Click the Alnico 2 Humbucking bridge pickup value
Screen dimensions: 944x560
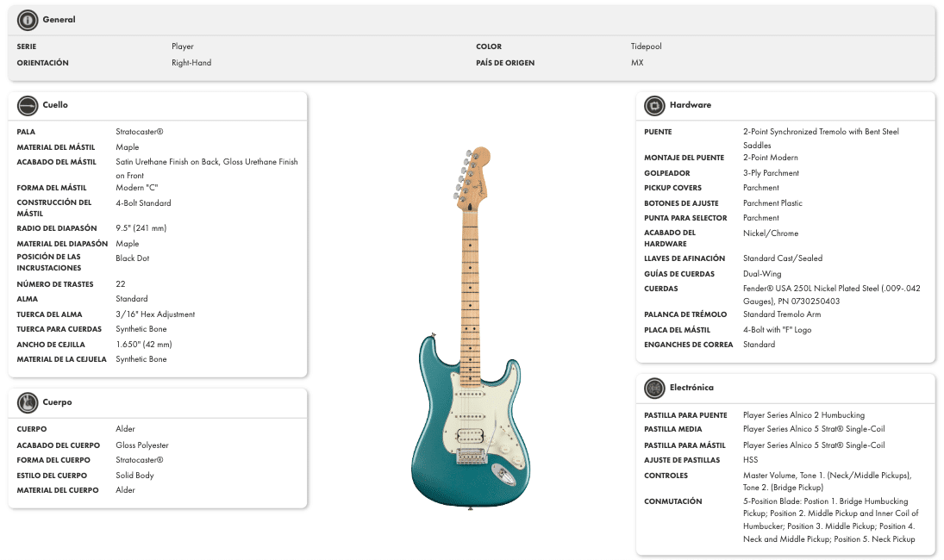[x=803, y=415]
